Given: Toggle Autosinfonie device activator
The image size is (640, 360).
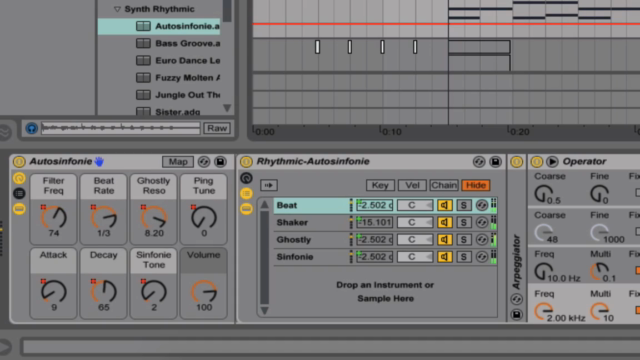Looking at the screenshot, I should pos(19,162).
